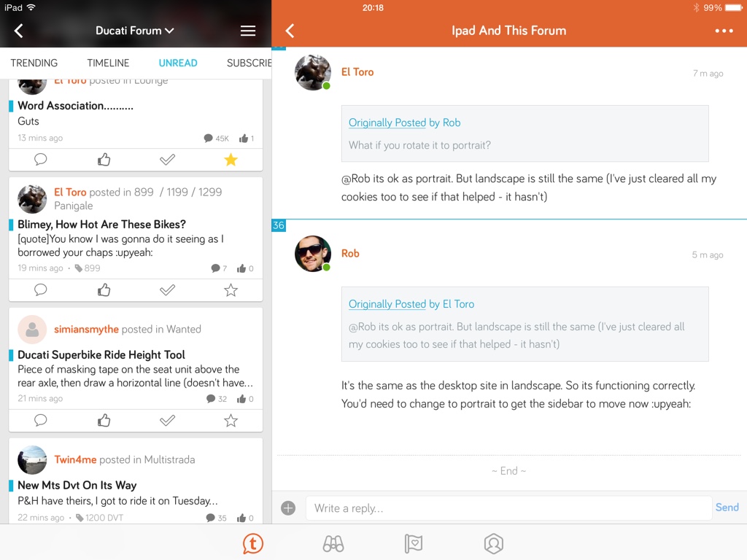
Task: Select the Unread tab
Action: pyautogui.click(x=178, y=63)
